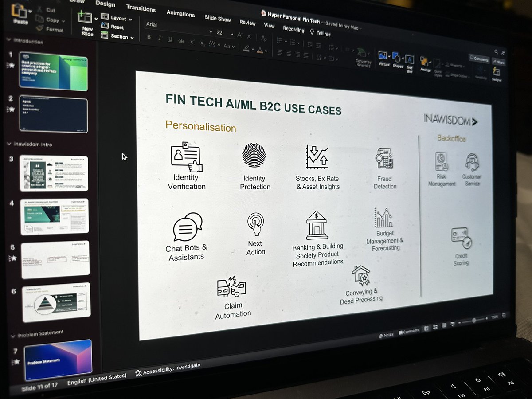The height and width of the screenshot is (399, 532).
Task: Copy the selection with Copy
Action: (x=47, y=20)
